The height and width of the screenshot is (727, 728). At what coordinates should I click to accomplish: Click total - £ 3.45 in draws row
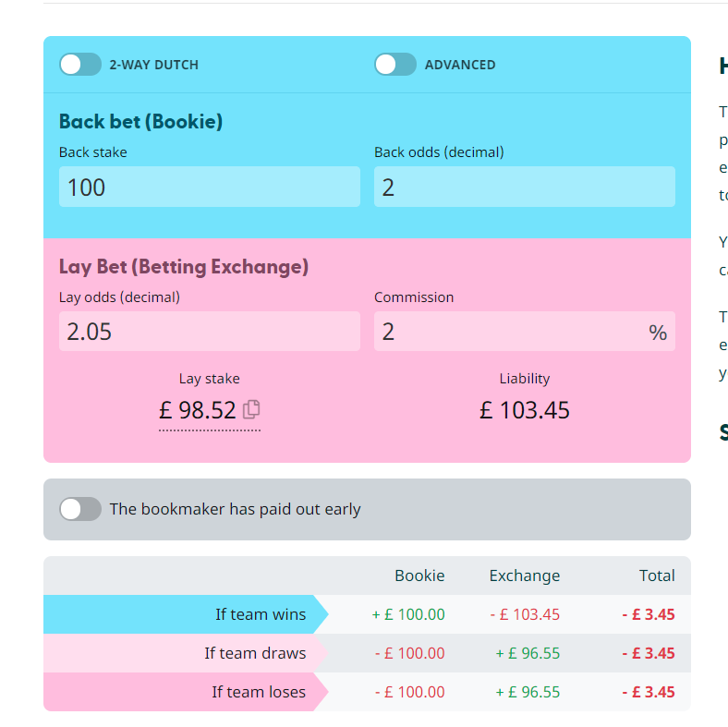point(649,653)
